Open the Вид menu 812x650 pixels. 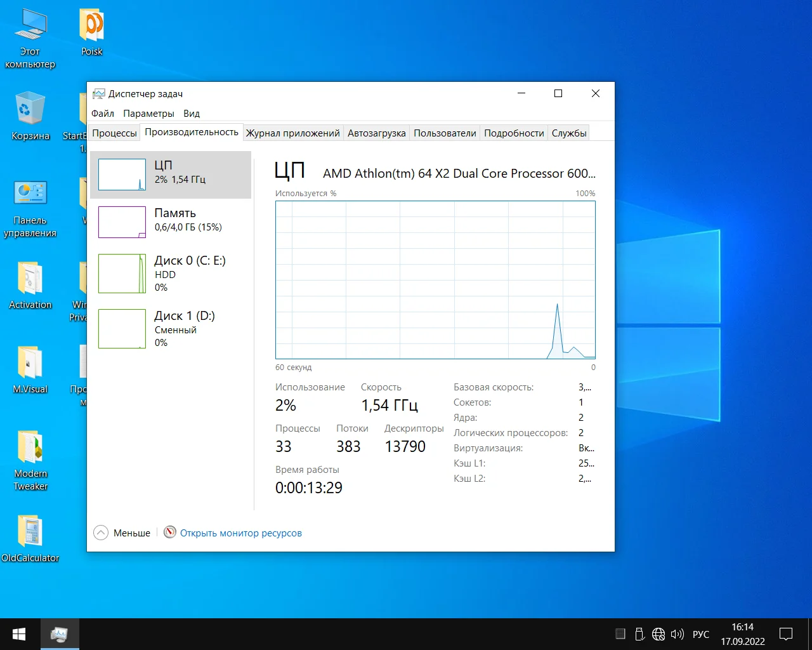pyautogui.click(x=192, y=114)
